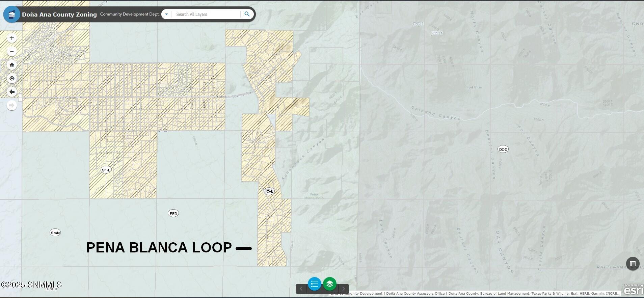Click the map attribution text bar
The image size is (644, 298).
[475, 293]
